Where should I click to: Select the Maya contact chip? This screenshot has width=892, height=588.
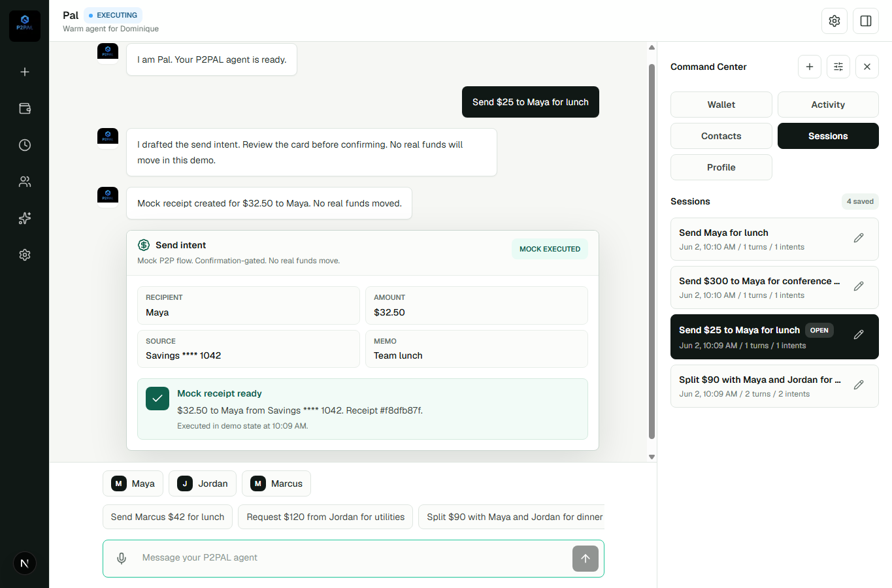[x=133, y=483]
